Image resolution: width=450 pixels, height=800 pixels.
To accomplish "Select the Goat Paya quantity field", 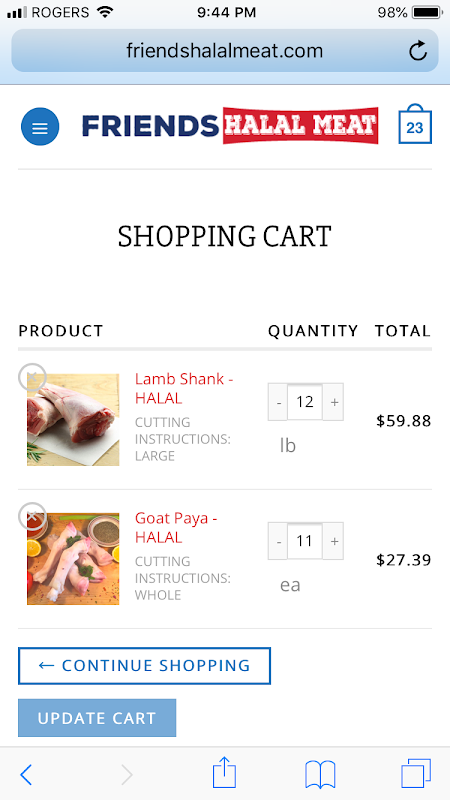I will pos(305,541).
